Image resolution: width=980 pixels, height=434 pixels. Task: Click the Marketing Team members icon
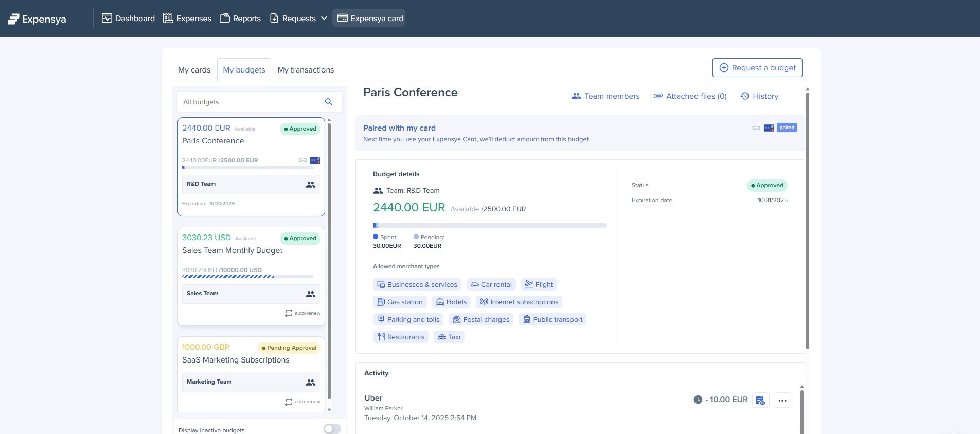[310, 383]
